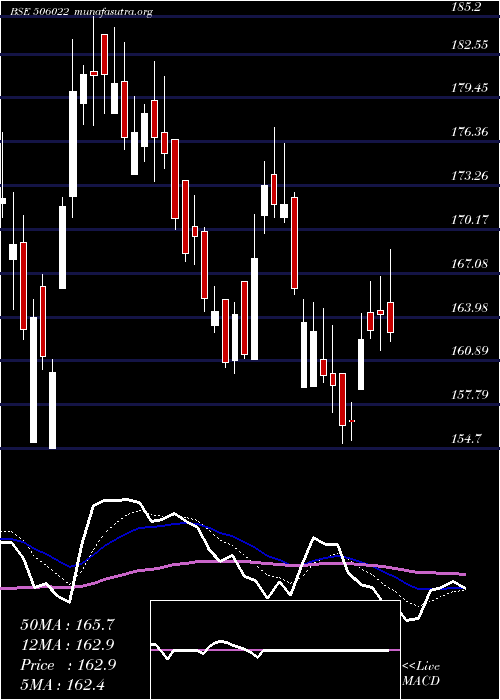500x700 pixels.
Task: Click the last red candlestick on the chart
Action: coord(390,317)
